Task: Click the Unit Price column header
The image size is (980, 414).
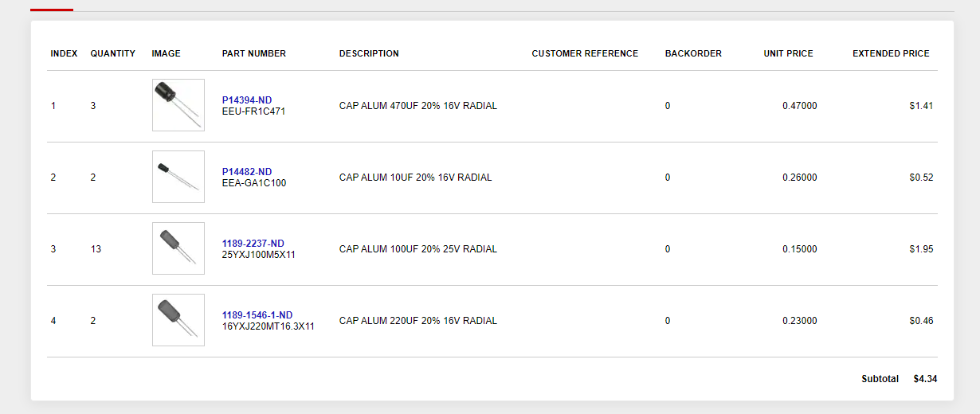Action: point(788,54)
